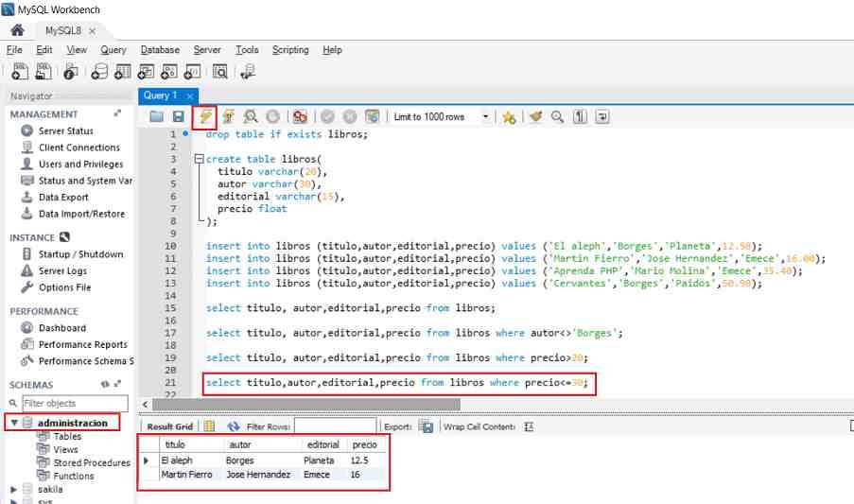The height and width of the screenshot is (504, 854).
Task: Refresh the result grid data
Action: 234,426
